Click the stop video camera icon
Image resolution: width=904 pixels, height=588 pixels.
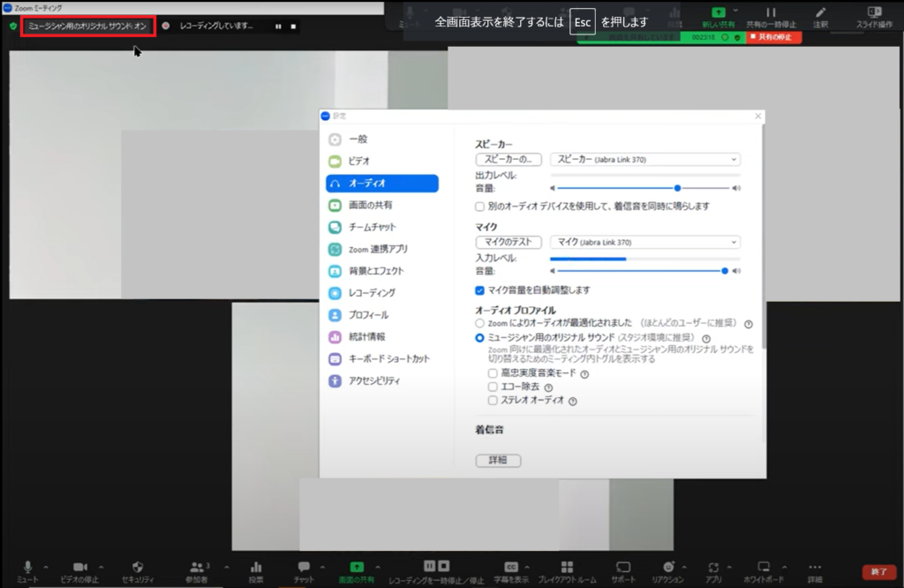79,567
